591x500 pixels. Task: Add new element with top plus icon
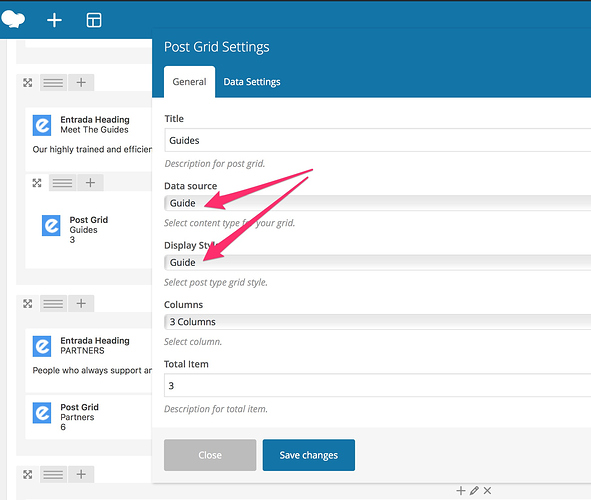54,20
